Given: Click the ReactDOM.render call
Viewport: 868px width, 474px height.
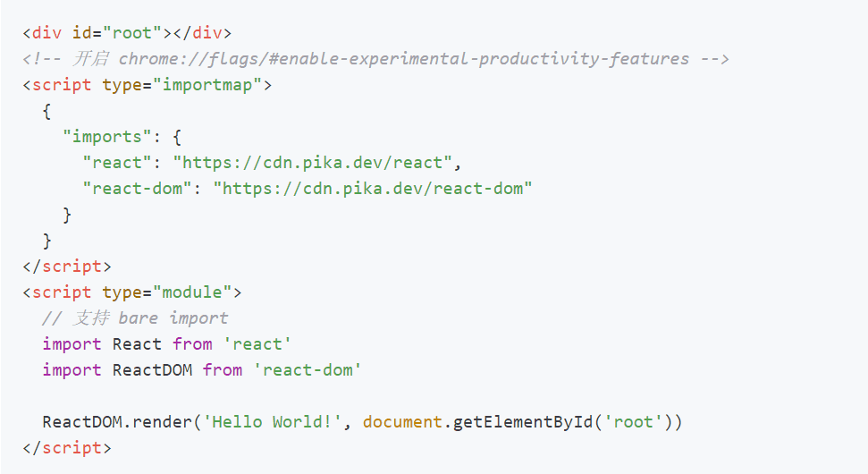Looking at the screenshot, I should tap(119, 422).
